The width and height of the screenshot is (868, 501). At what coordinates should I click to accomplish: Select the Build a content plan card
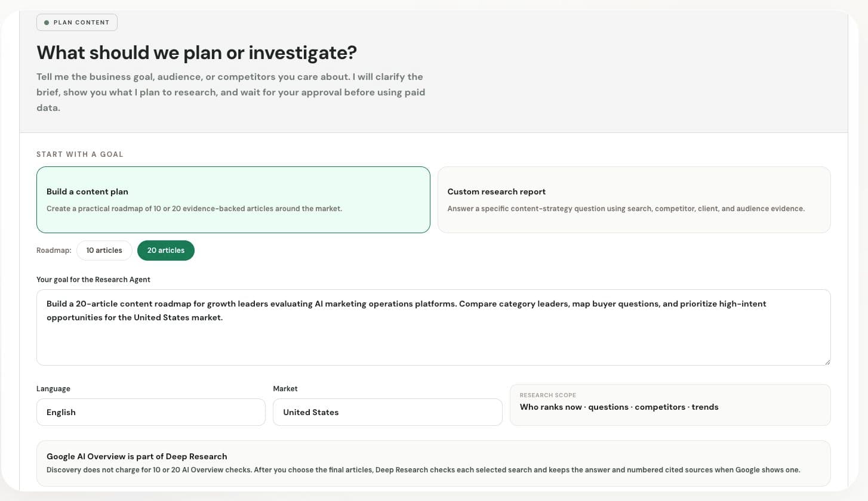coord(233,200)
